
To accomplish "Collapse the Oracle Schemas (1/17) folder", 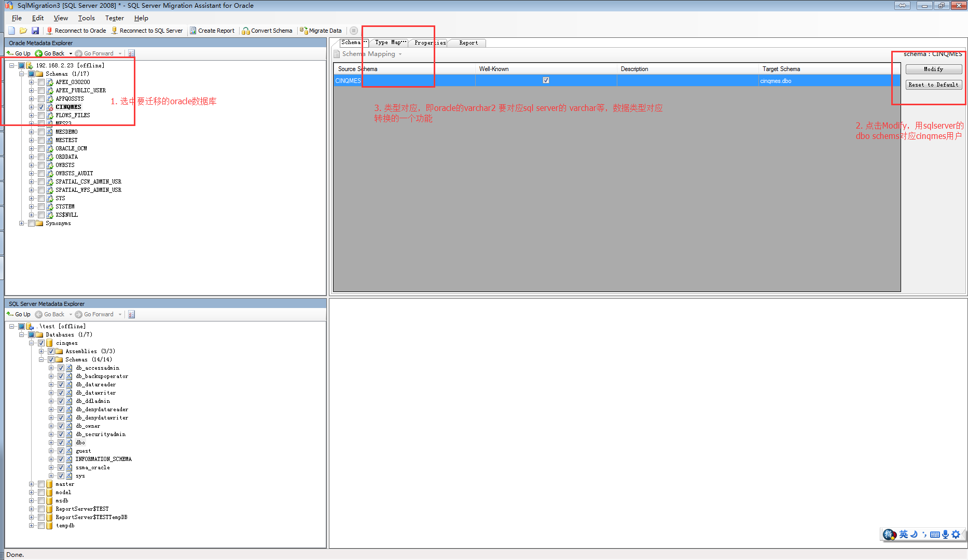I will pos(21,74).
